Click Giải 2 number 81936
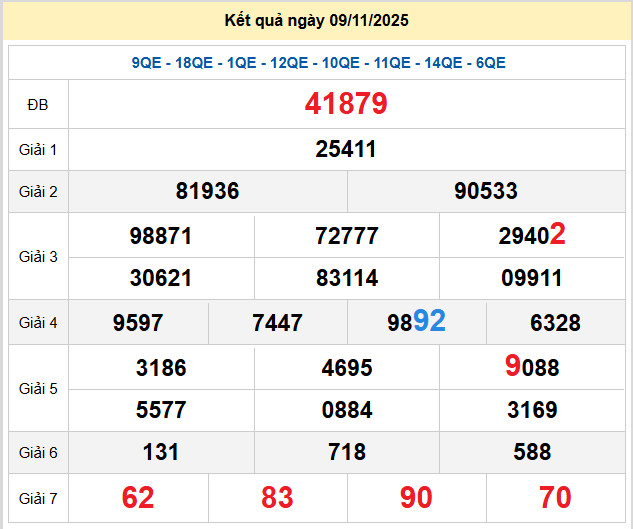Viewport: 633px width, 529px height. point(207,191)
